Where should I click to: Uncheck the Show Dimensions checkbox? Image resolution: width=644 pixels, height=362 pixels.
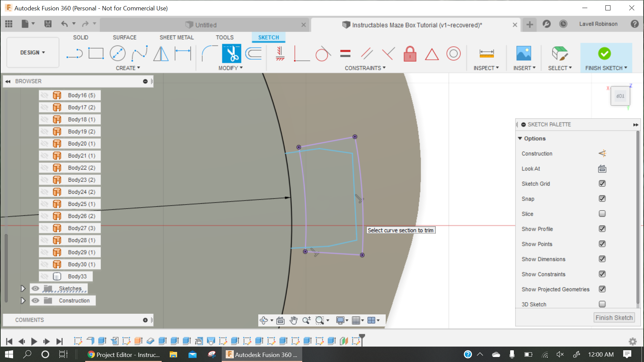tap(602, 259)
